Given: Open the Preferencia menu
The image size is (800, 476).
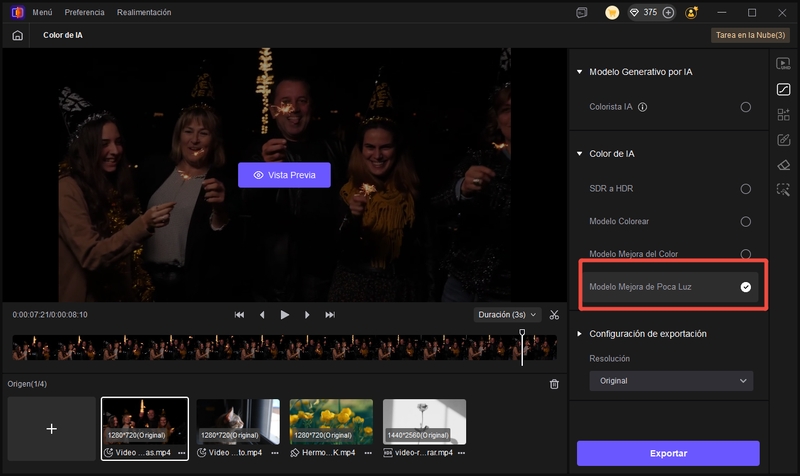Looking at the screenshot, I should coord(84,12).
